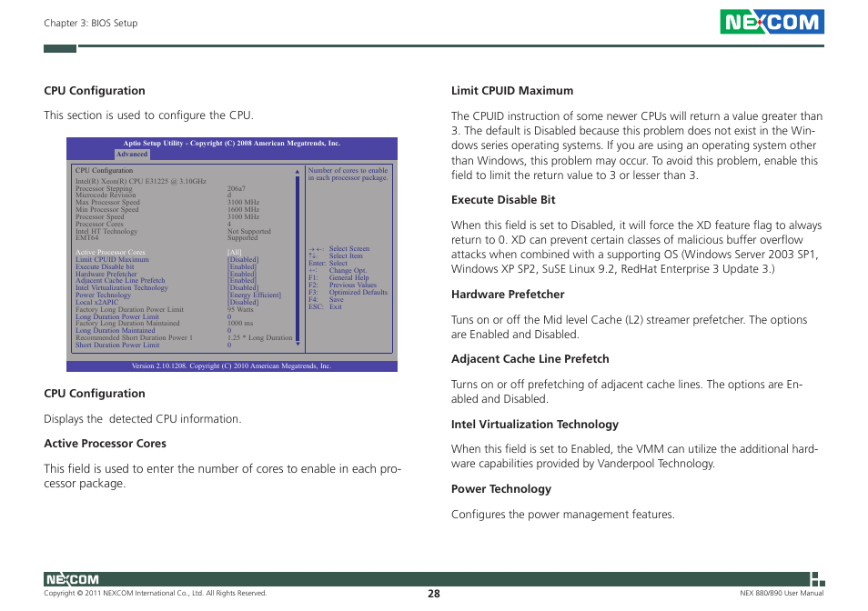The image size is (868, 611).
Task: Open [Disabled] value for Local x2APIC
Action: point(242,302)
